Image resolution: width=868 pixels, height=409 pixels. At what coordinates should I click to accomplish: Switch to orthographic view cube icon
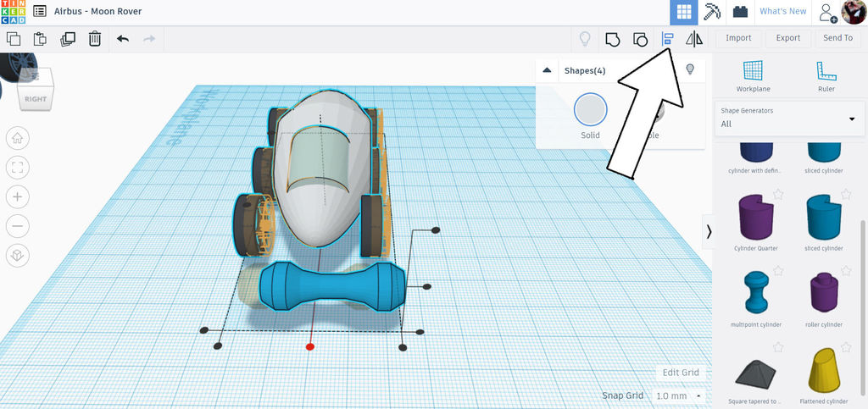17,256
